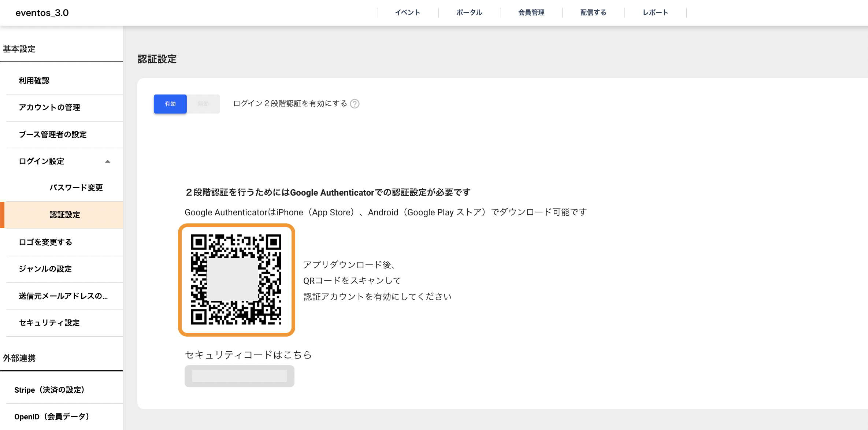Click the eventos_3.0 logo
The height and width of the screenshot is (430, 868).
[x=42, y=13]
